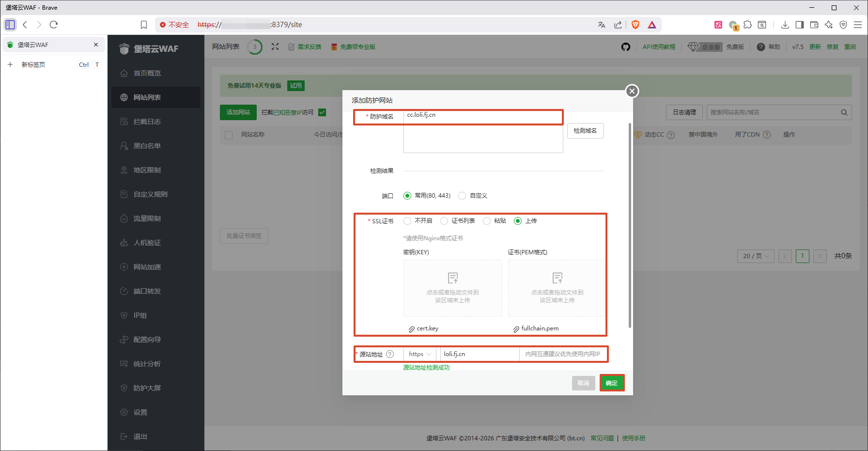The height and width of the screenshot is (451, 868).
Task: Open the translate page icon in the address bar
Action: coord(602,25)
